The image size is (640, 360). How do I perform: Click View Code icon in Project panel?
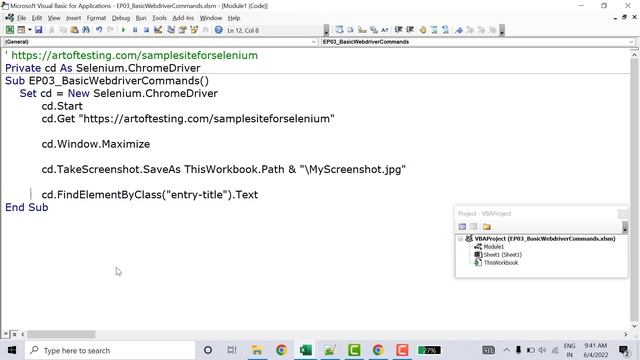tap(462, 227)
